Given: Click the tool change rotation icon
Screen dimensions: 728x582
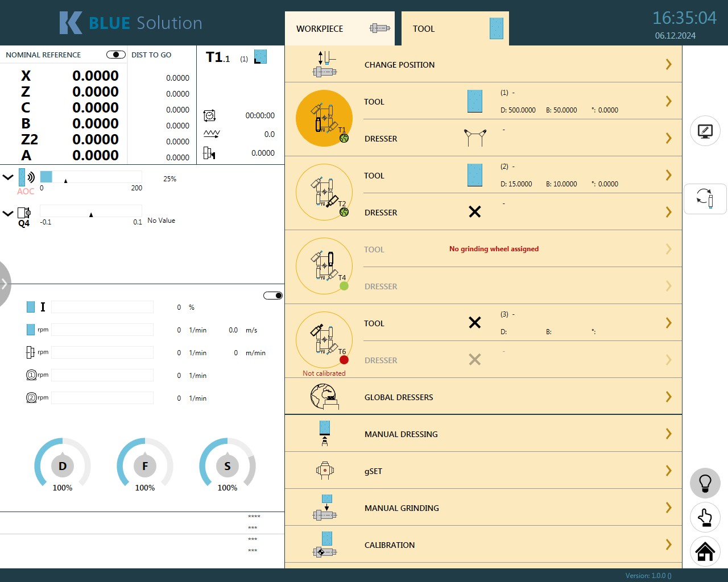Looking at the screenshot, I should 705,199.
